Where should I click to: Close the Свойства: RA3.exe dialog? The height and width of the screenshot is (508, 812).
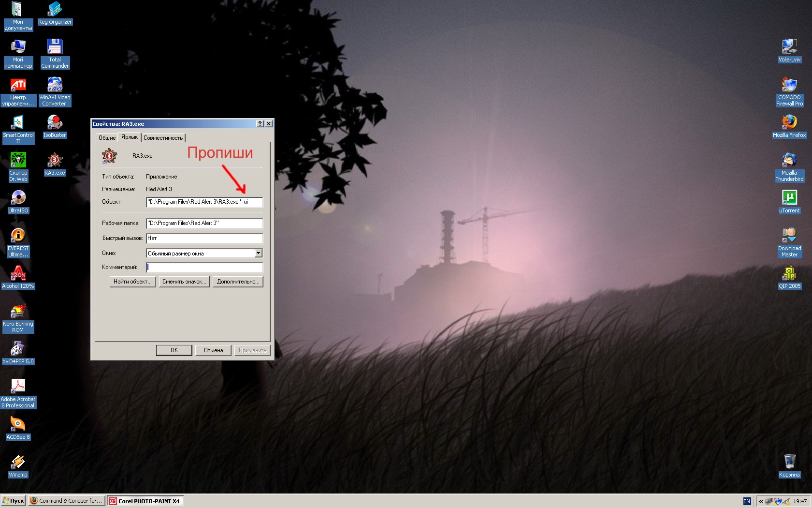269,124
